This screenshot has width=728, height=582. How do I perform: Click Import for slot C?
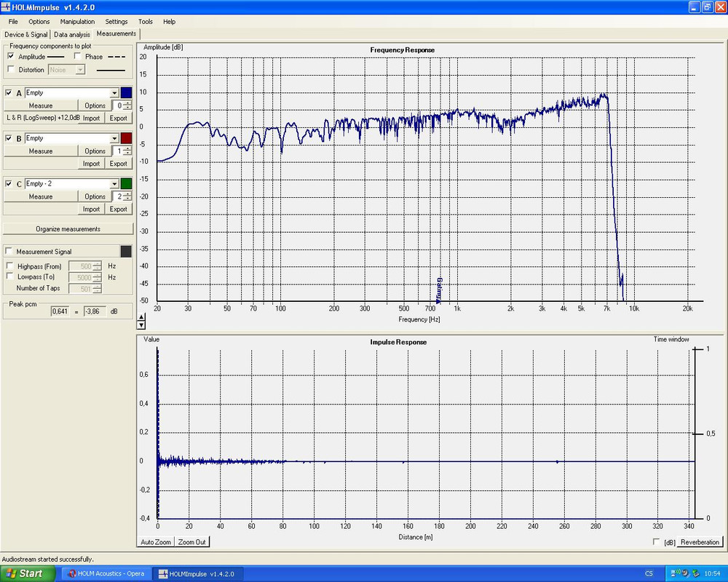click(x=91, y=209)
